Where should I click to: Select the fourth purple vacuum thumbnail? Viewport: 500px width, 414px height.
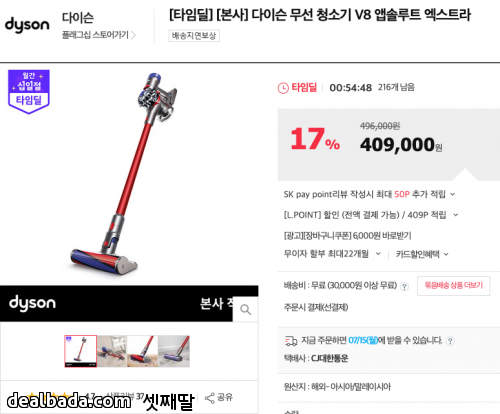[x=174, y=351]
